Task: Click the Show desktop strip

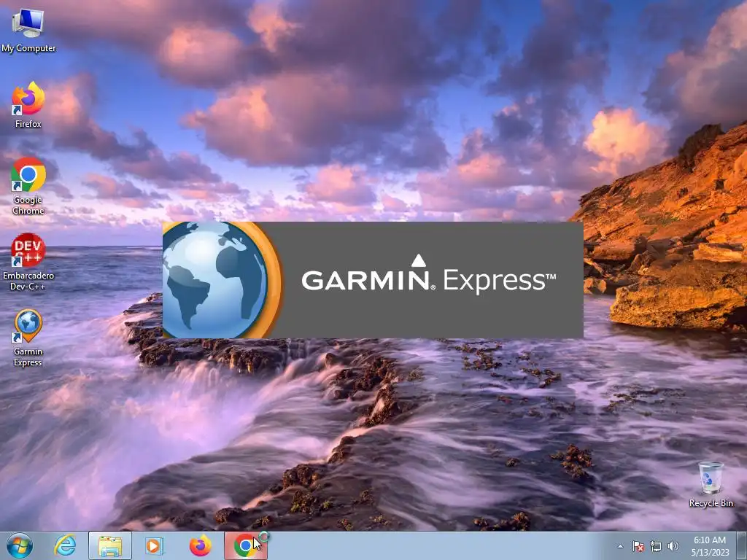Action: (742, 545)
